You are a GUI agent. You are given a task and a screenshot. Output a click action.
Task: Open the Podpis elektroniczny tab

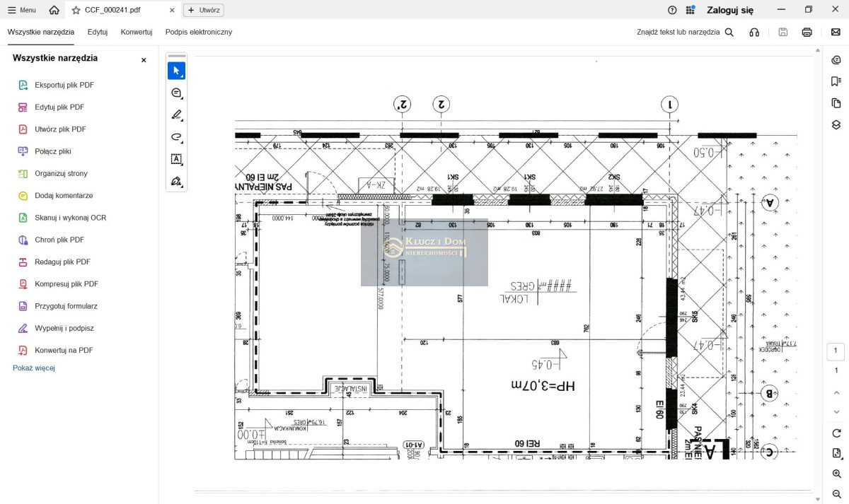pyautogui.click(x=199, y=32)
